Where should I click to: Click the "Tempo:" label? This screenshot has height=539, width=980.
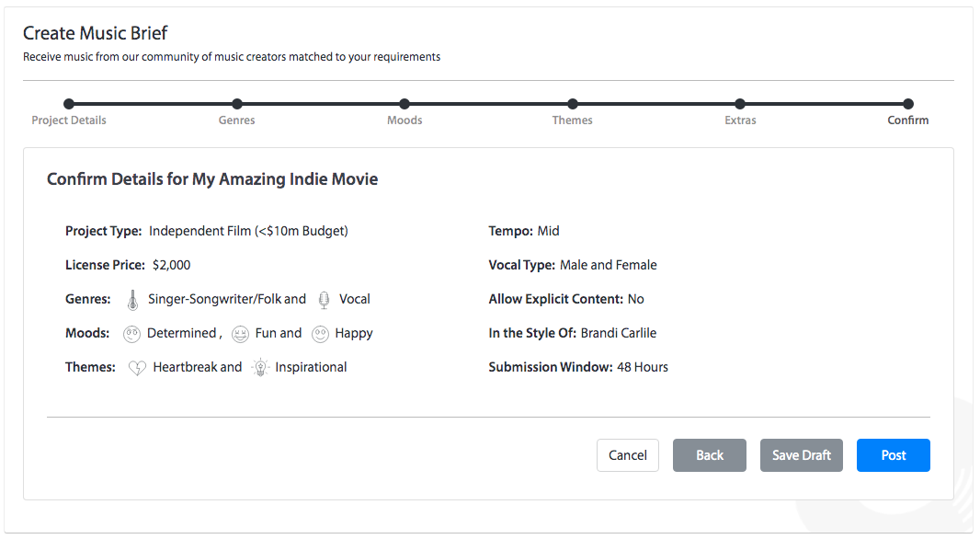point(510,232)
